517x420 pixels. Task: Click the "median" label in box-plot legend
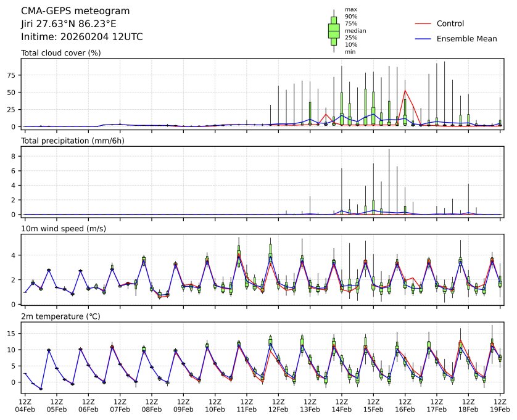pos(354,30)
